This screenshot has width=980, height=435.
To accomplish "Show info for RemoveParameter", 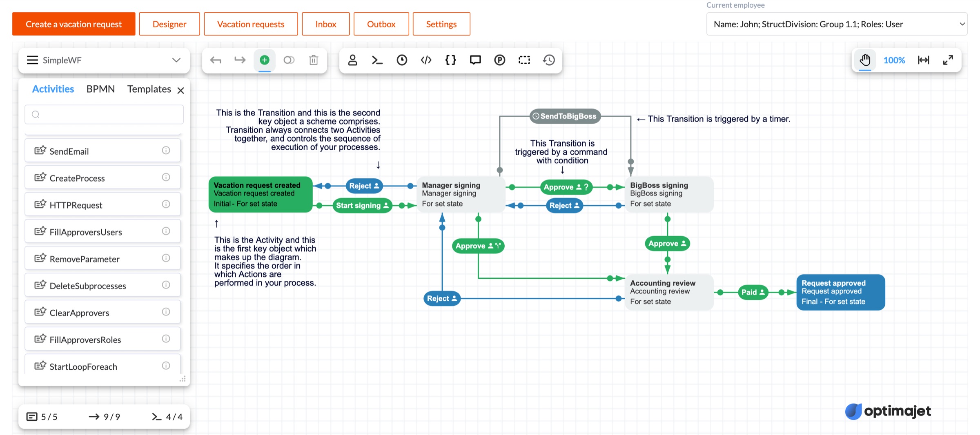I will (166, 258).
